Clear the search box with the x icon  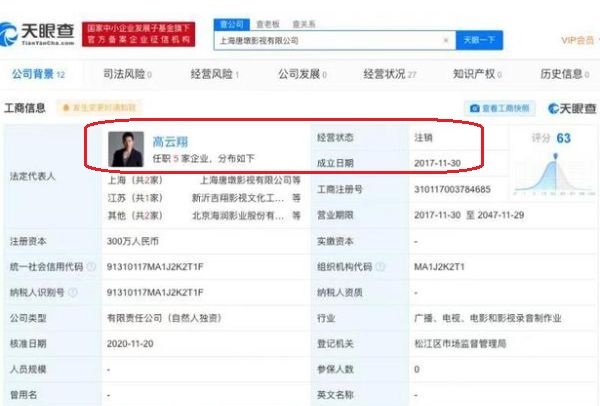pos(445,40)
